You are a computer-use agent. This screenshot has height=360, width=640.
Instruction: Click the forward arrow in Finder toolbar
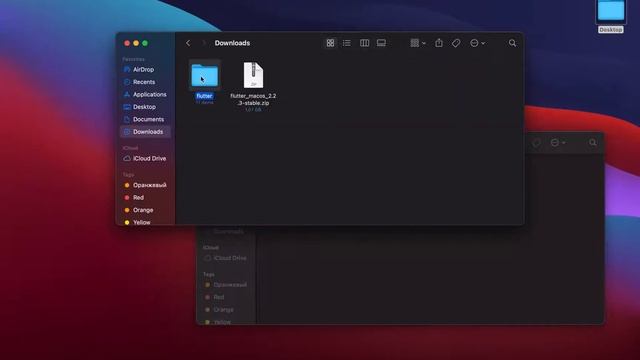click(203, 43)
